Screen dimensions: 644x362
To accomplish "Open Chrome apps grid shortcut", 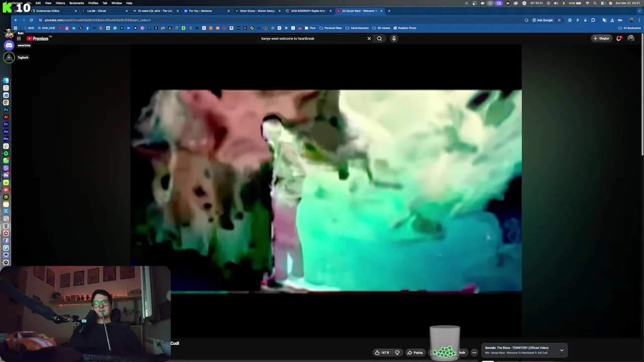I will (16, 28).
